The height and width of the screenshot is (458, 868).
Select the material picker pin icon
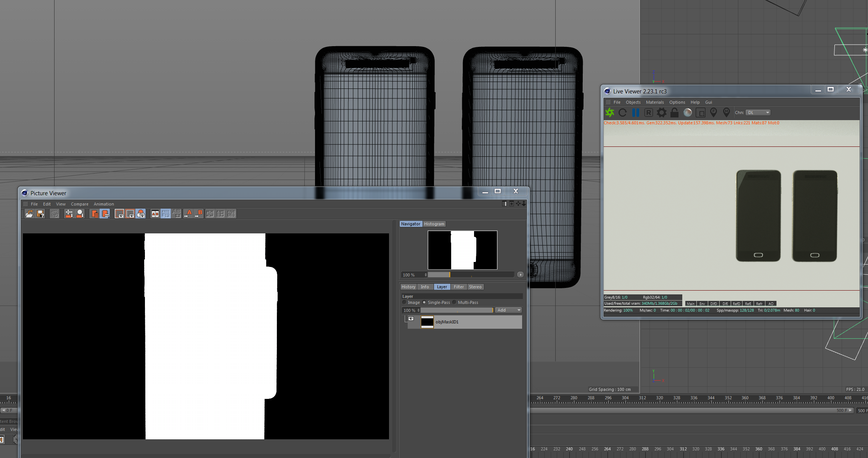(727, 112)
